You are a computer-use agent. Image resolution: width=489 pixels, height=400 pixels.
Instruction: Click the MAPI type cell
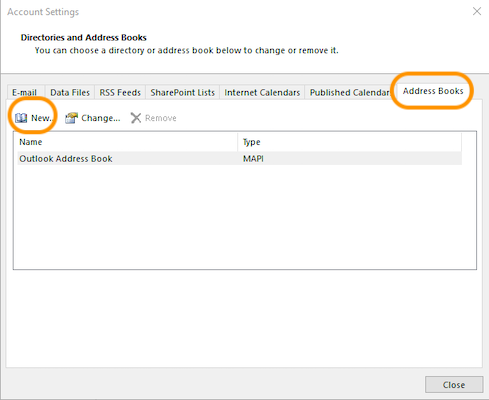coord(253,158)
